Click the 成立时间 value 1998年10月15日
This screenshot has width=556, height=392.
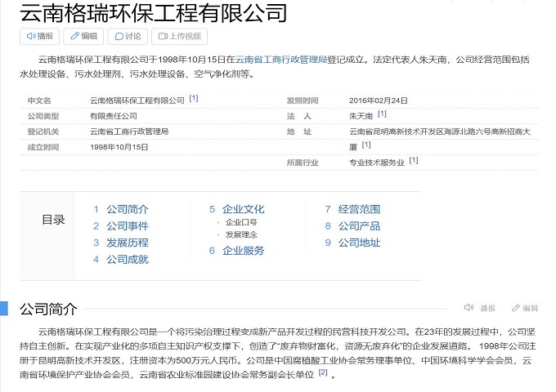119,147
